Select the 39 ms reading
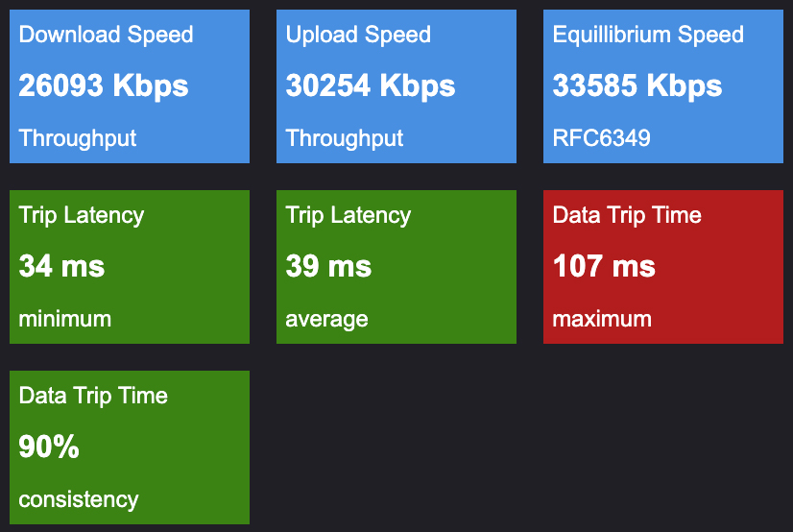Viewport: 793px width, 532px height. click(328, 266)
